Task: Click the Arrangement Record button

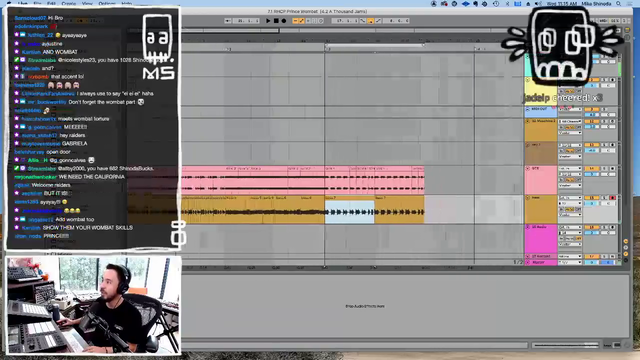Action: tap(284, 21)
